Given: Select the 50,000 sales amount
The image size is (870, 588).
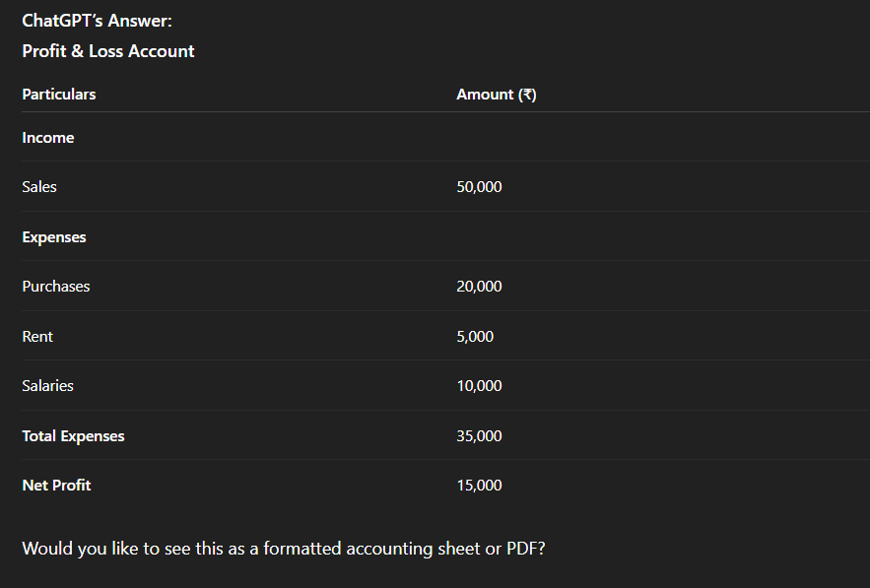Looking at the screenshot, I should coord(479,187).
